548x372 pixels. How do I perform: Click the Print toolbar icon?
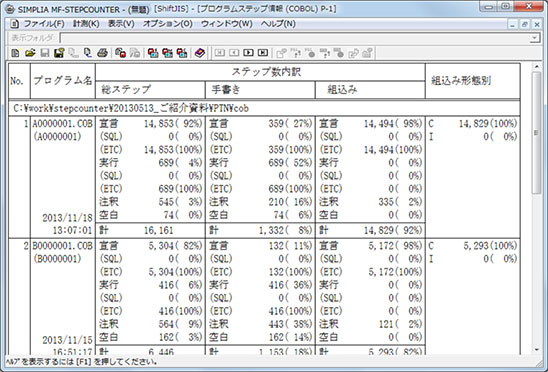102,53
